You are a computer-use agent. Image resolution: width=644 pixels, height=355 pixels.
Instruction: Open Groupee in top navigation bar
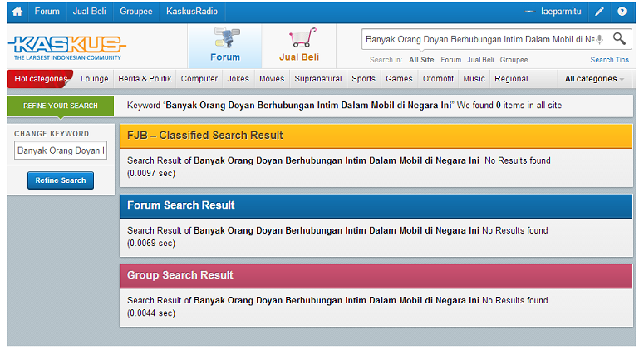click(x=136, y=12)
